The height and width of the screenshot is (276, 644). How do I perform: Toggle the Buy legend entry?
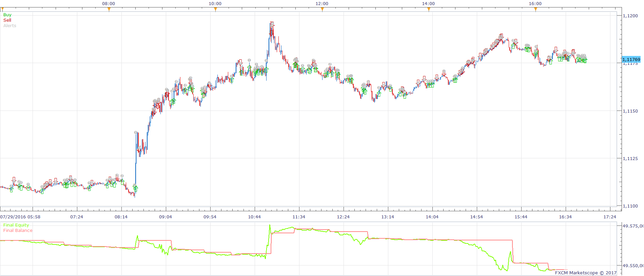7,15
